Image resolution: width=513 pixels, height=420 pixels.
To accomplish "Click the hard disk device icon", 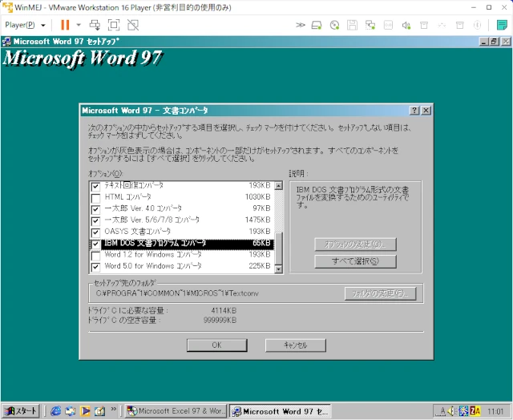I will pos(317,25).
